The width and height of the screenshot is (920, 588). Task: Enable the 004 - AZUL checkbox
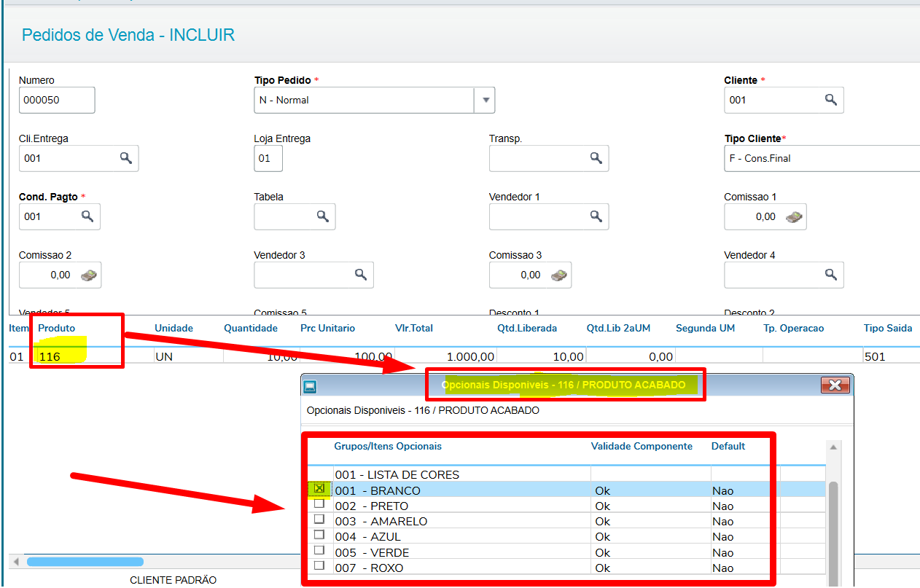(319, 535)
